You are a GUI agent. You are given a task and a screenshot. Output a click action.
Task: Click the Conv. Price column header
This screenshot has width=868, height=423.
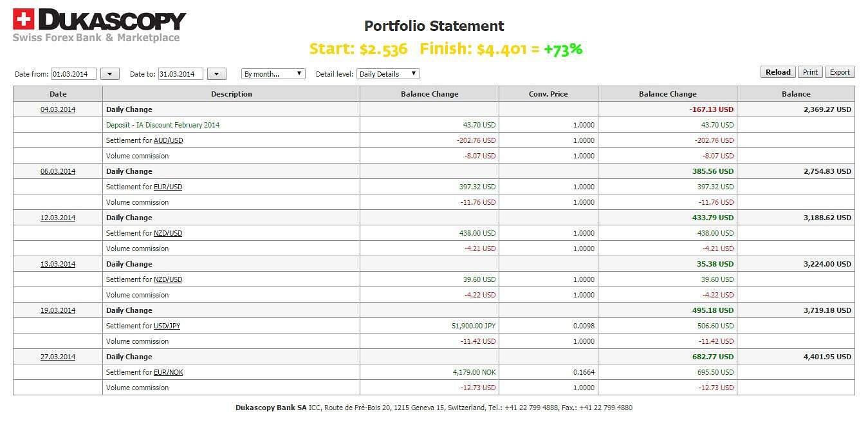point(548,94)
